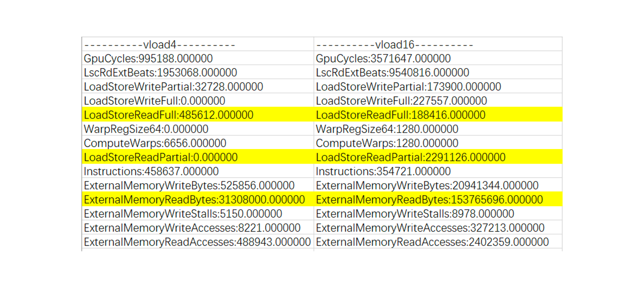The image size is (644, 288).
Task: Click highlighted ExternalMemoryReadBytes:31308000.000000 cell
Action: click(x=198, y=199)
